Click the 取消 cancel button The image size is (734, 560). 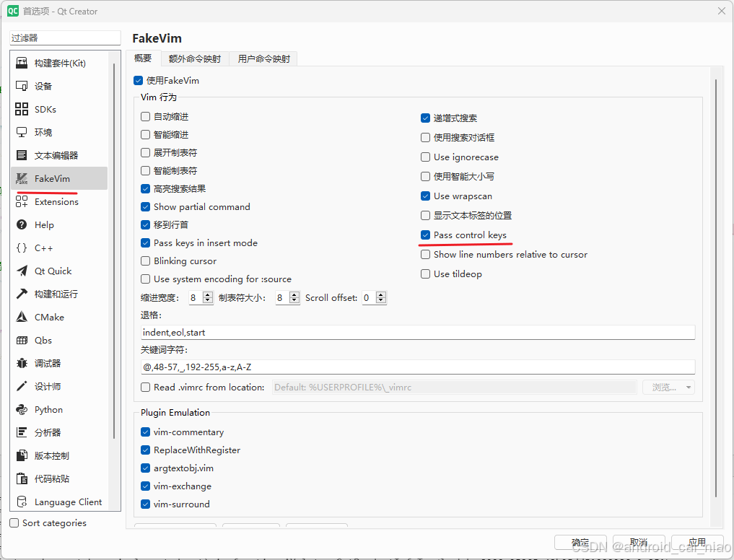(x=639, y=543)
